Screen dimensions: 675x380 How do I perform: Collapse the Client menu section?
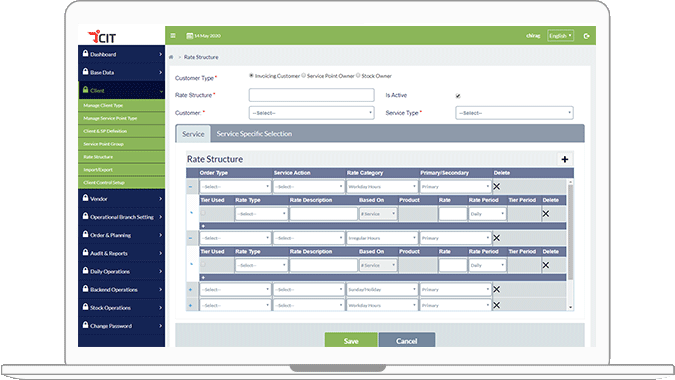point(121,90)
